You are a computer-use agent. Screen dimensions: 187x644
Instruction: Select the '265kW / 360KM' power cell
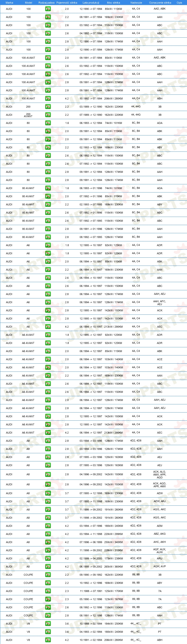(113, 567)
